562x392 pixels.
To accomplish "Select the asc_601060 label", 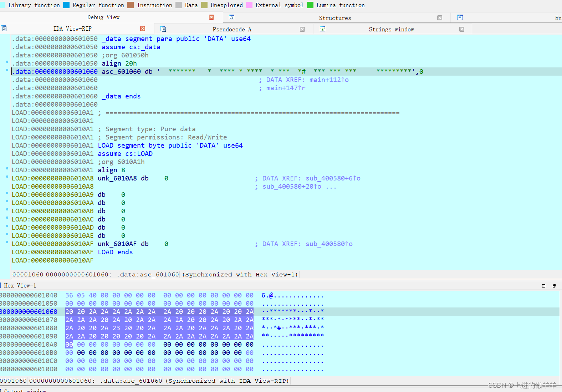I will [121, 72].
